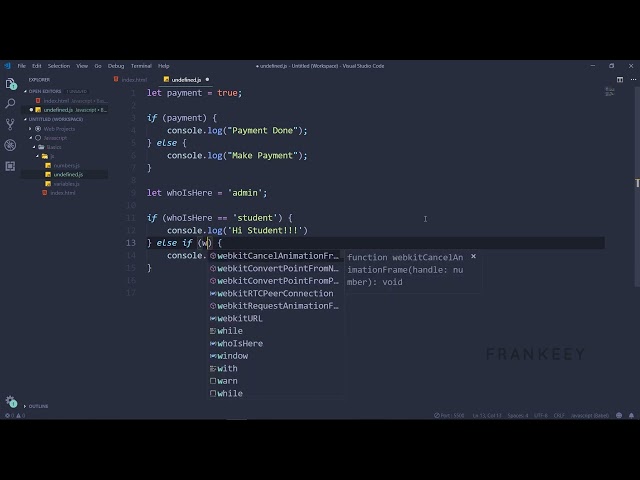640x480 pixels.
Task: Choose the webkitURL suggestion
Action: pos(275,318)
